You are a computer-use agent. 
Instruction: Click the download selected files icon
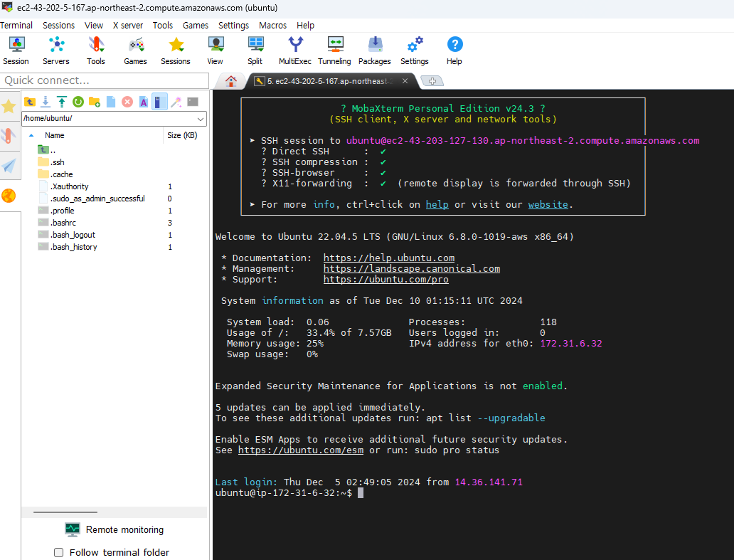point(46,102)
